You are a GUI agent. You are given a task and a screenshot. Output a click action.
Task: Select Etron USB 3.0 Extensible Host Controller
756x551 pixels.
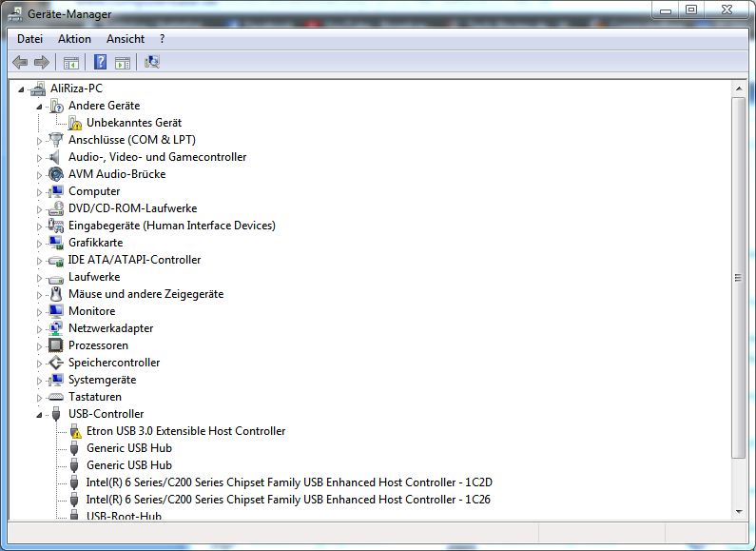tap(185, 431)
